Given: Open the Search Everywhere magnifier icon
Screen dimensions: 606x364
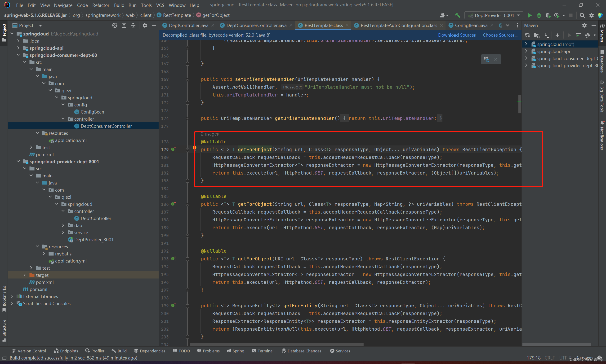Looking at the screenshot, I should coord(582,15).
